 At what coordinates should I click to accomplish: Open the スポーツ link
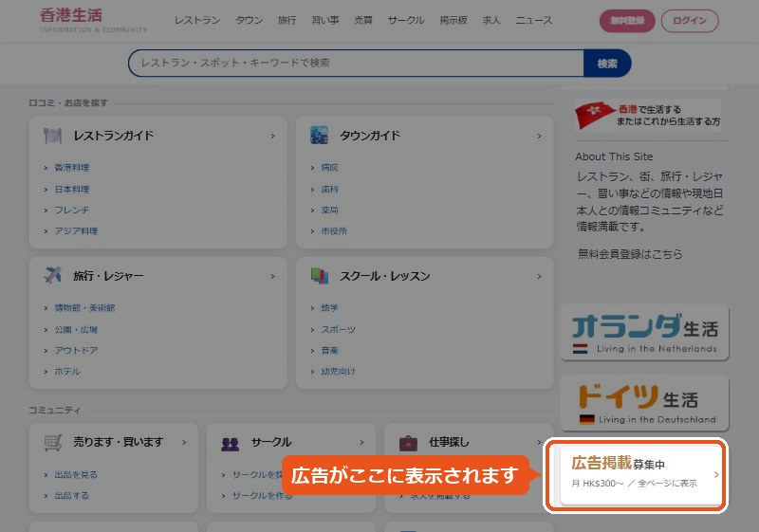(339, 329)
